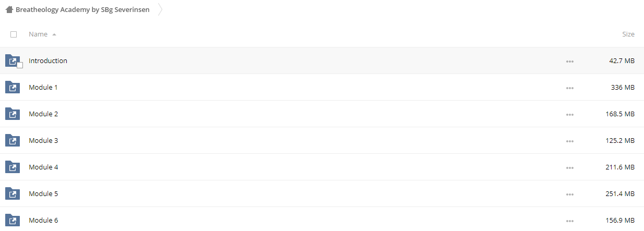Show more options for Module 5

pyautogui.click(x=569, y=194)
